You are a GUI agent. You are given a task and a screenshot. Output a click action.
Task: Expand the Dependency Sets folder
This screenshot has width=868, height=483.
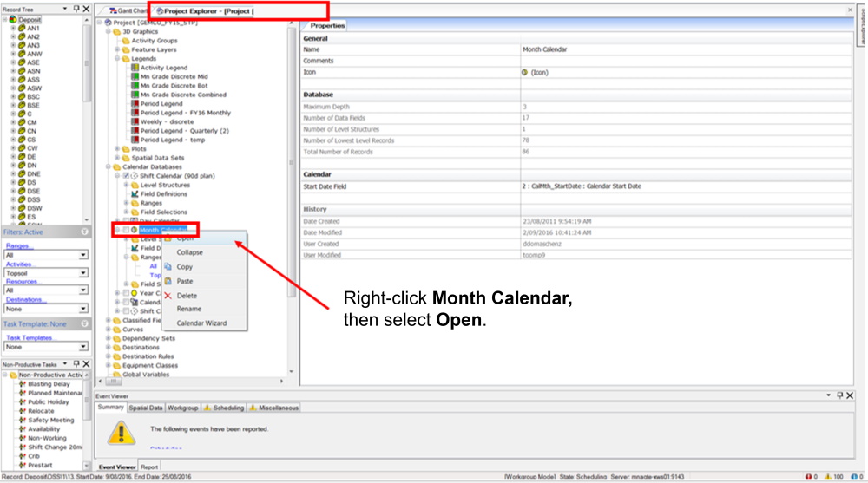click(108, 338)
